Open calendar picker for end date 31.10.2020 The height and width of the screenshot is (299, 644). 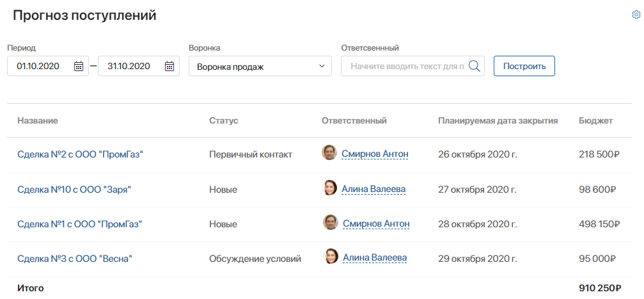(169, 66)
